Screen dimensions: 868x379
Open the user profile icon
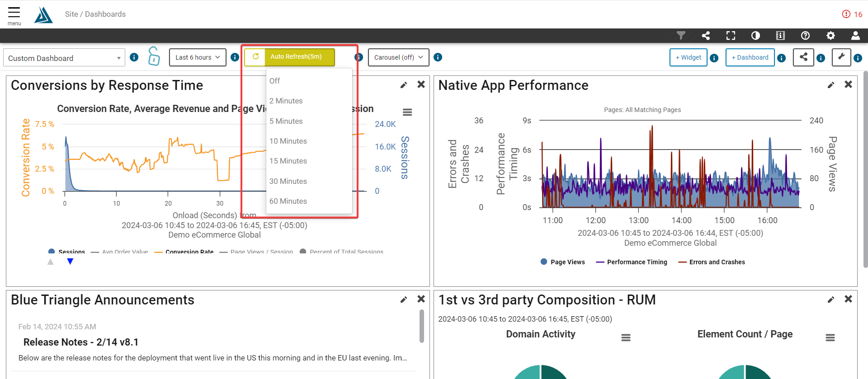[x=855, y=36]
